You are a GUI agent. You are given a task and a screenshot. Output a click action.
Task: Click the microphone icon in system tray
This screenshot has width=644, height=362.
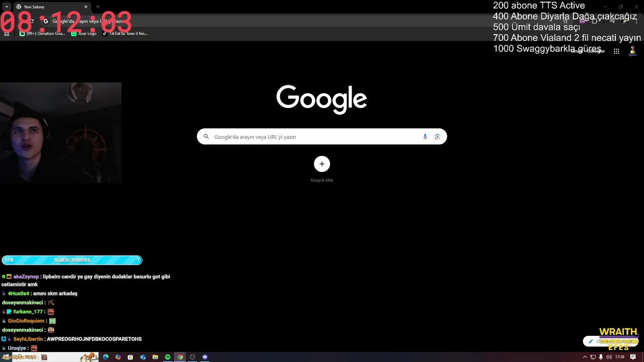(601, 357)
